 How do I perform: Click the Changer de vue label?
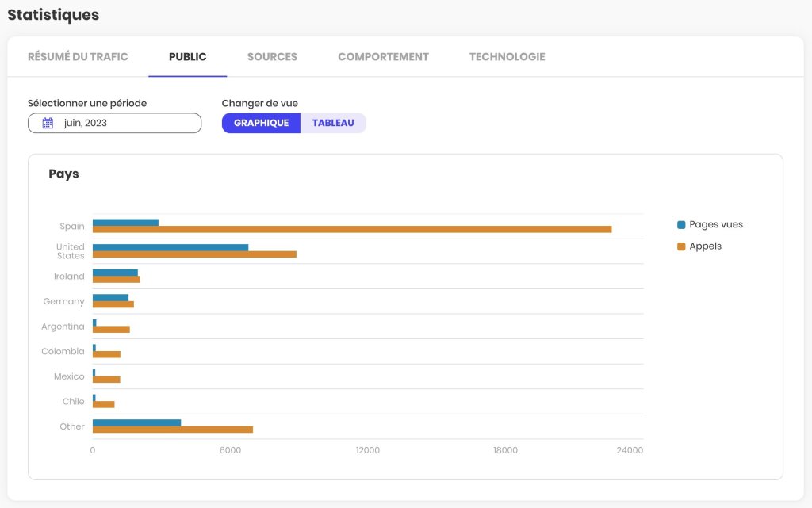[260, 104]
